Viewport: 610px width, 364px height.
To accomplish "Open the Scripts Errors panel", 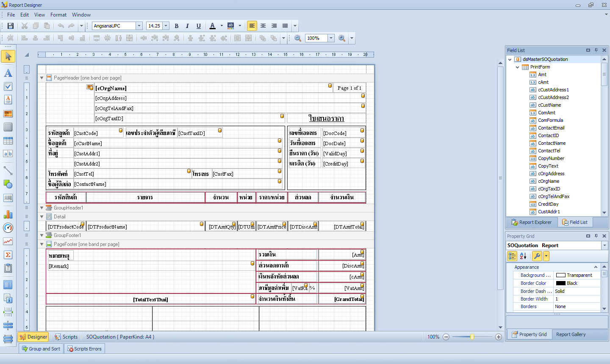I will coord(84,349).
